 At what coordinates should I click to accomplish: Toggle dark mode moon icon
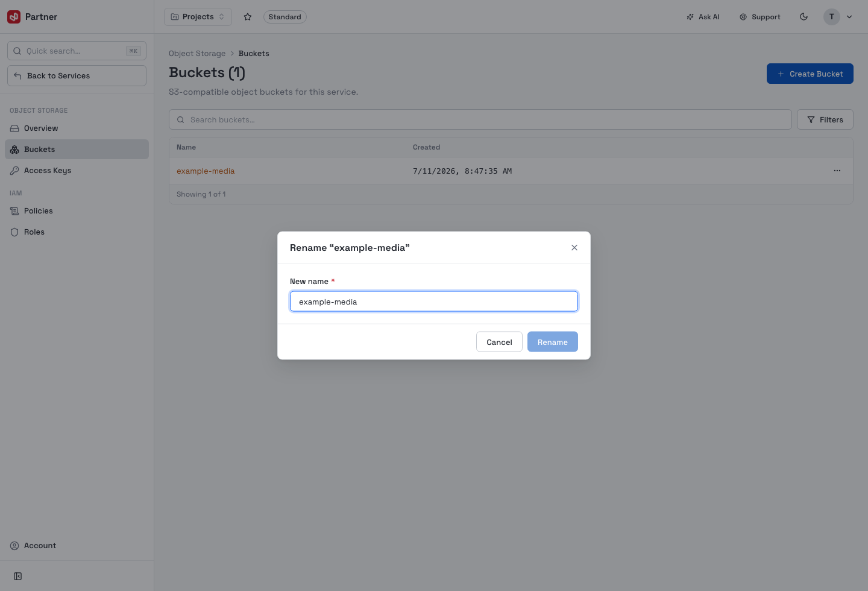(804, 17)
